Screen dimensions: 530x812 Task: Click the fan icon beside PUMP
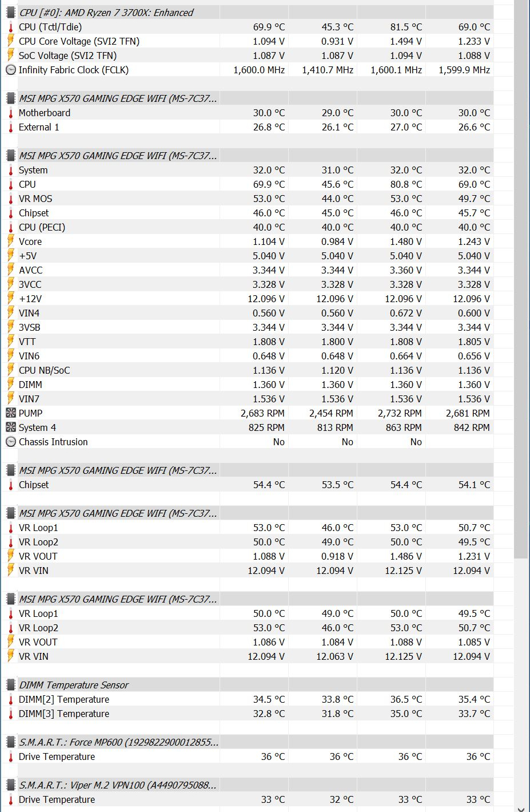click(10, 413)
